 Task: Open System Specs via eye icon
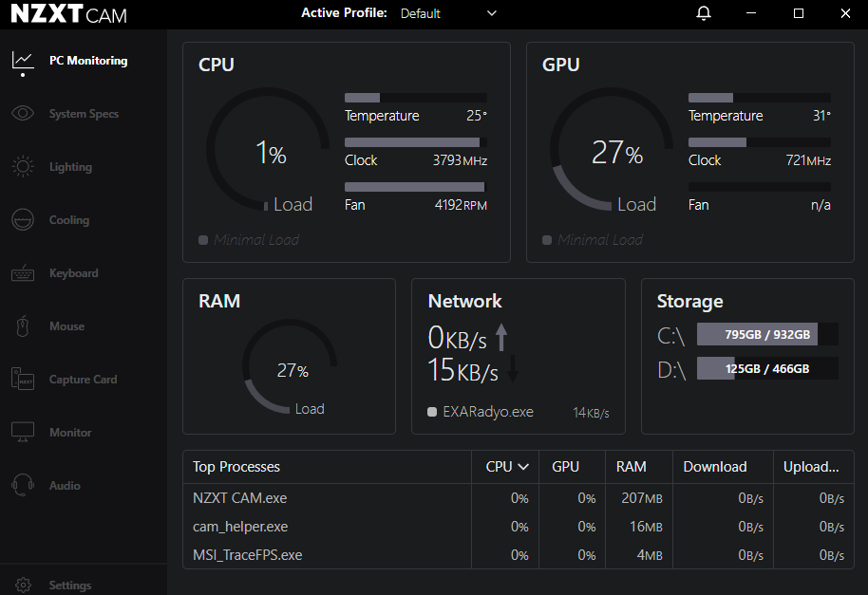point(23,114)
